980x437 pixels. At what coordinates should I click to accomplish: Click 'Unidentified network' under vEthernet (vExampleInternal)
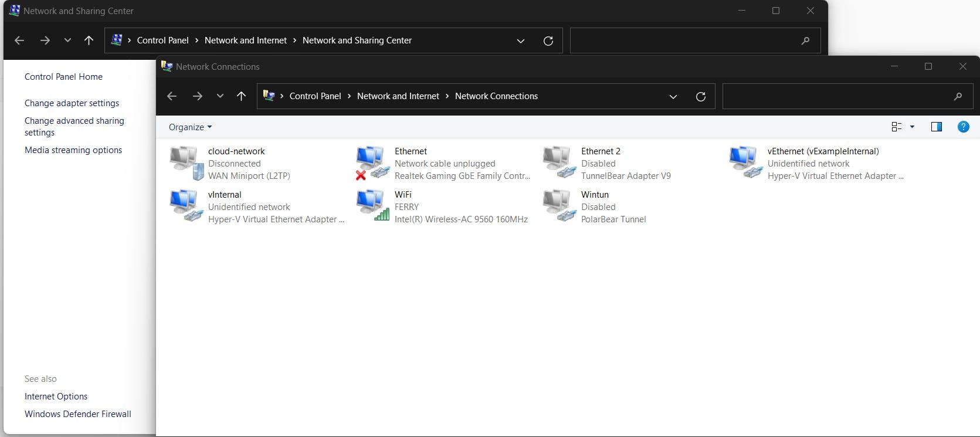click(x=808, y=164)
